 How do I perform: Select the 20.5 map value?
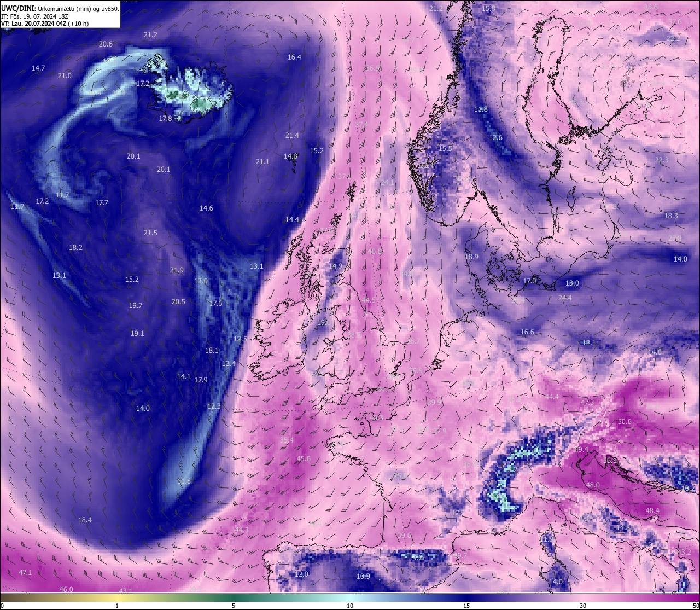[178, 302]
